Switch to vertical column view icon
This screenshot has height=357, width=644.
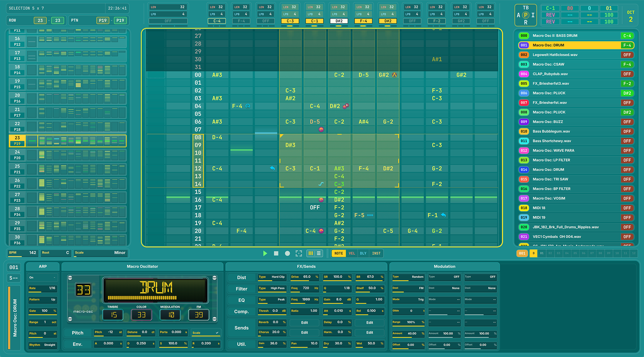[x=310, y=253]
